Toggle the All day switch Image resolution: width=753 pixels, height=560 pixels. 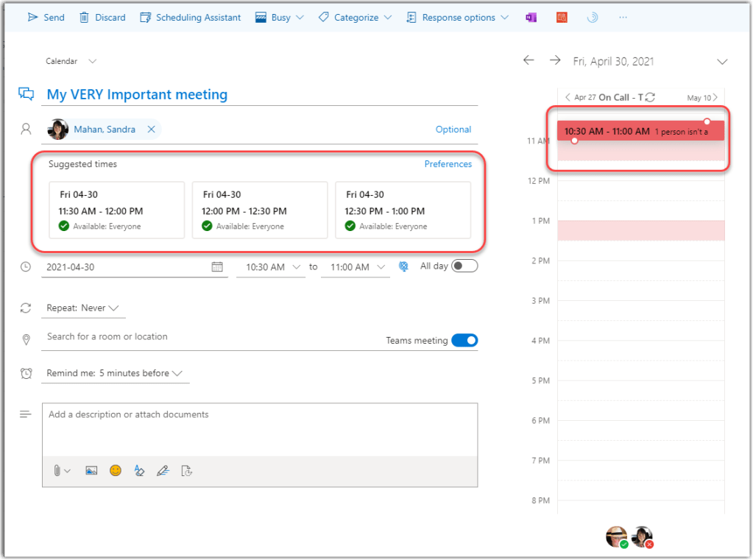pyautogui.click(x=464, y=266)
